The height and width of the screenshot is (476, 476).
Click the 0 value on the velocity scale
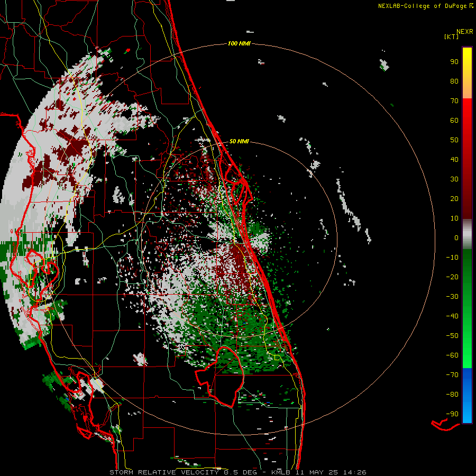pos(456,238)
